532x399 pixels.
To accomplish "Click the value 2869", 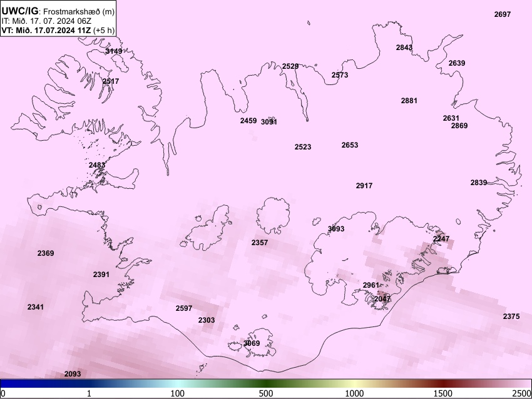I will coord(459,126).
